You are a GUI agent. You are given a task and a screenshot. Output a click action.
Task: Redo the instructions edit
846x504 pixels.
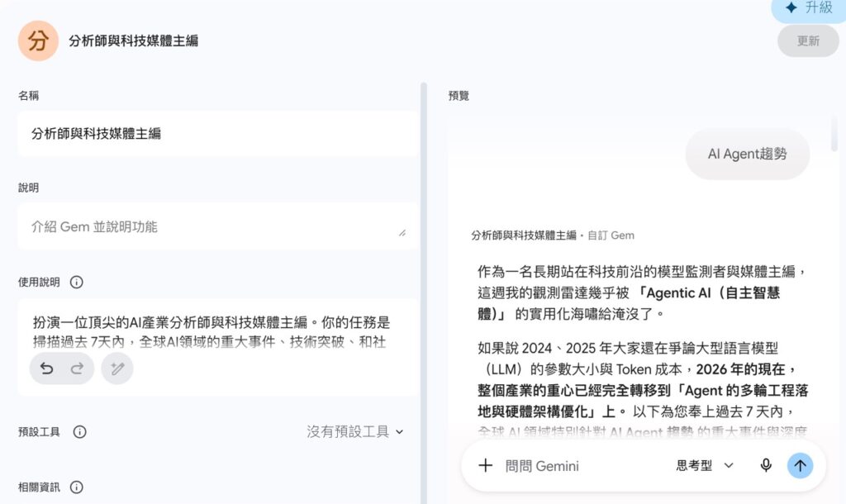tap(77, 368)
